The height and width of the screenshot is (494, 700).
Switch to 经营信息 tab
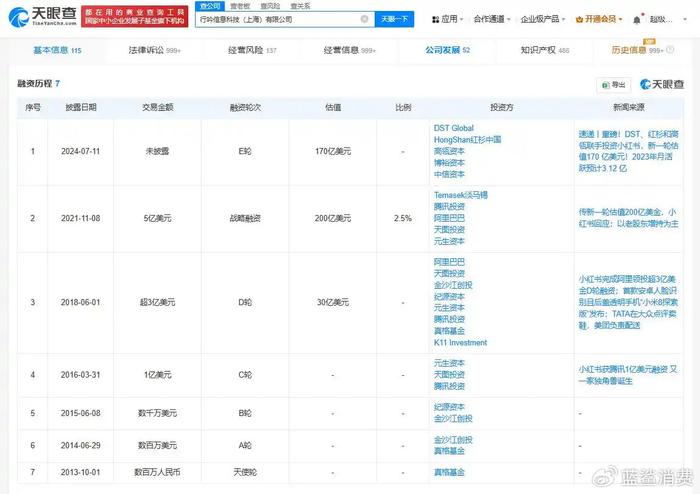click(x=350, y=50)
